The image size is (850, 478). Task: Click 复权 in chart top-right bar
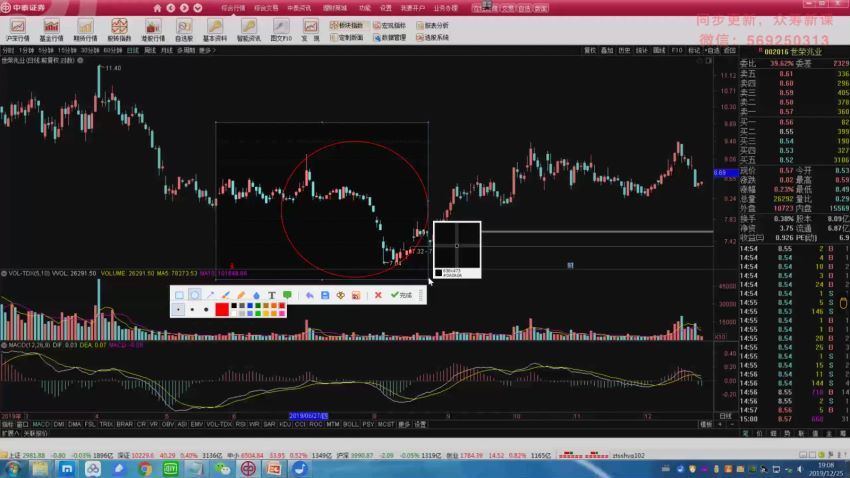589,50
